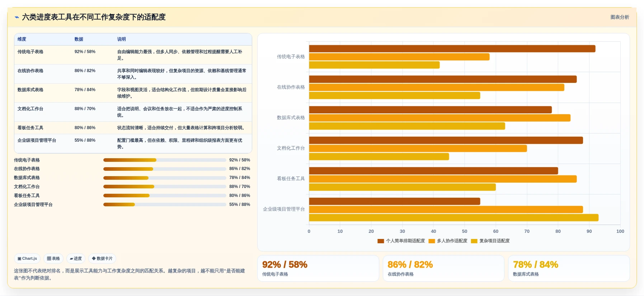Open the 78% / 84% 数据库式表格 data card
The height and width of the screenshot is (296, 644).
tap(569, 268)
